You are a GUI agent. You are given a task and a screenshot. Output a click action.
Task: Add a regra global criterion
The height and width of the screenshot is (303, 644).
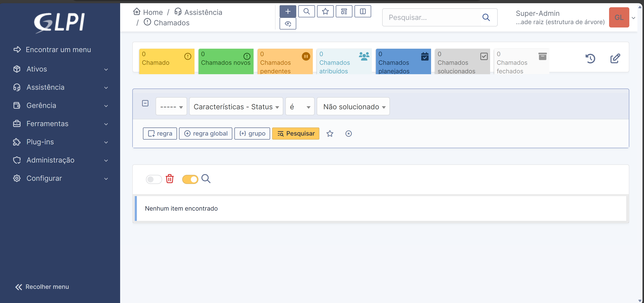pyautogui.click(x=205, y=134)
